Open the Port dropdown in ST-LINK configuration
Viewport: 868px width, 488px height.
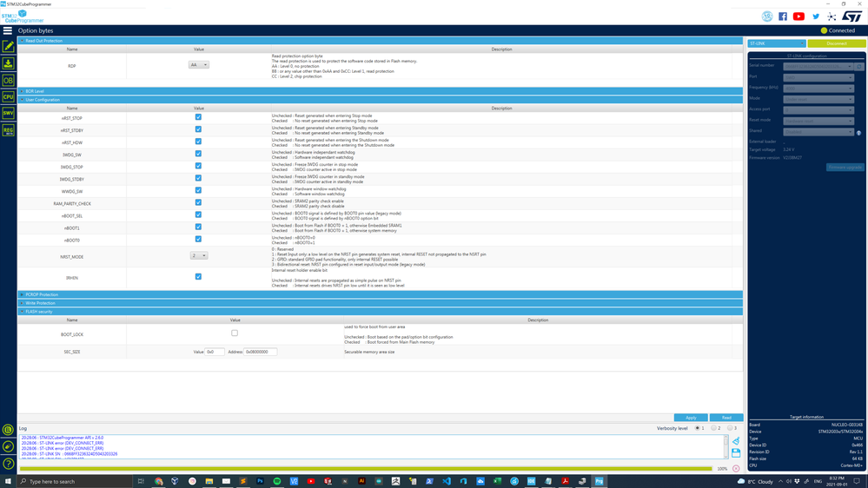tap(818, 77)
